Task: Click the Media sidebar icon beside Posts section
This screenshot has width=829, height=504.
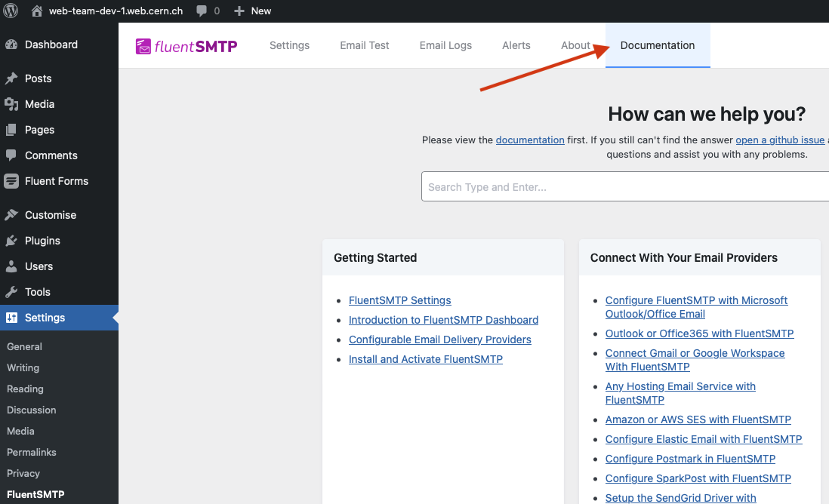Action: (11, 104)
